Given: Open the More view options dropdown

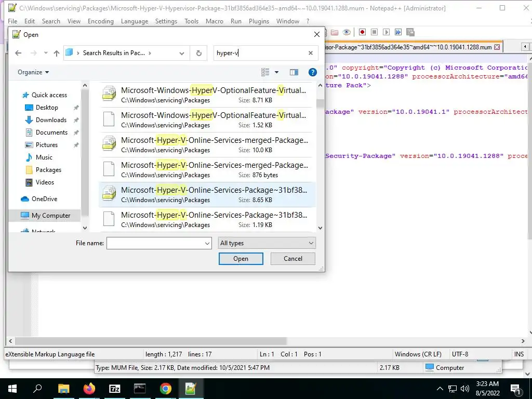Looking at the screenshot, I should [276, 72].
